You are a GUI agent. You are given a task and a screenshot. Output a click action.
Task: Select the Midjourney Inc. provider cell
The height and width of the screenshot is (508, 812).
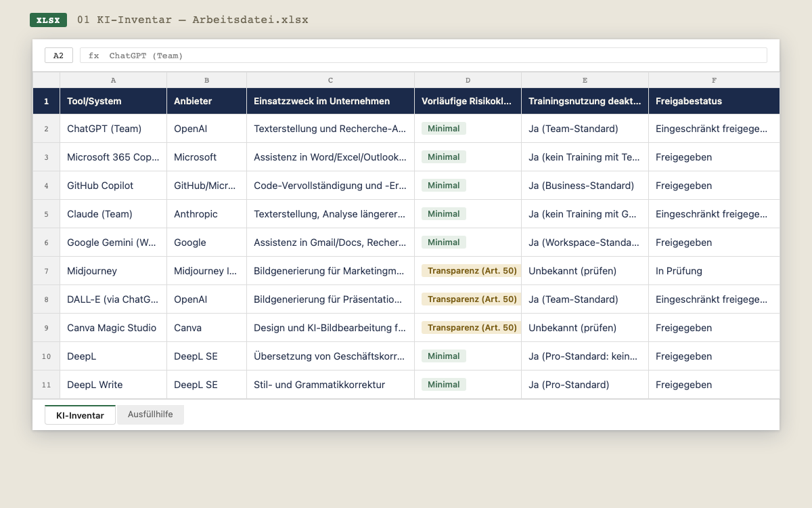206,271
